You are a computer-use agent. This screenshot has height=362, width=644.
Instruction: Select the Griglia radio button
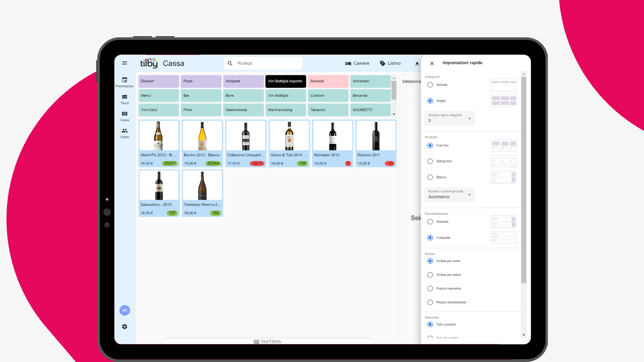coord(430,101)
